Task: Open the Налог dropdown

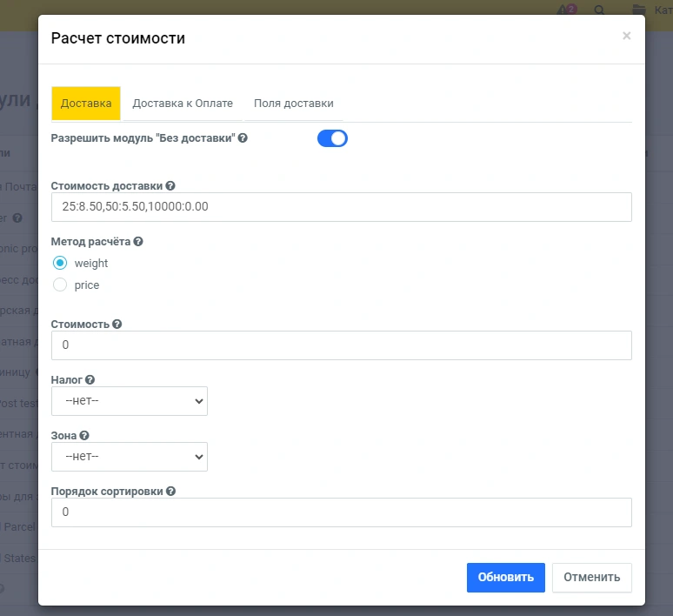Action: pos(130,401)
